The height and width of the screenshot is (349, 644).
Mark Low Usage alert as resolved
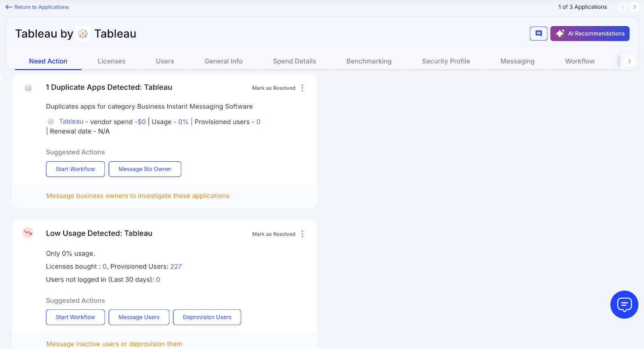[274, 234]
